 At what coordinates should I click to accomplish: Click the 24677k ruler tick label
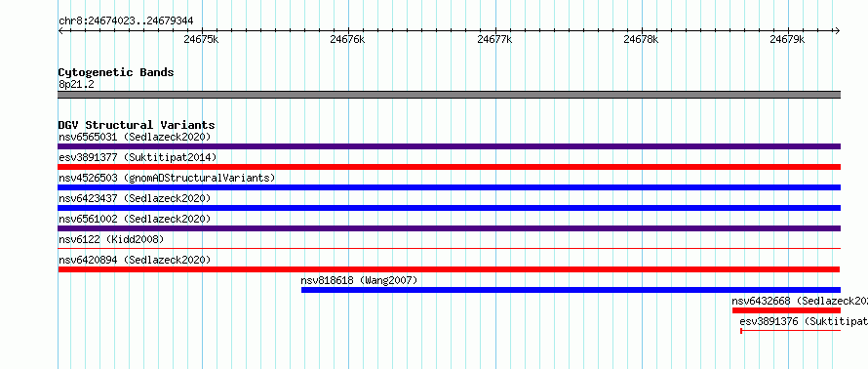click(x=494, y=39)
